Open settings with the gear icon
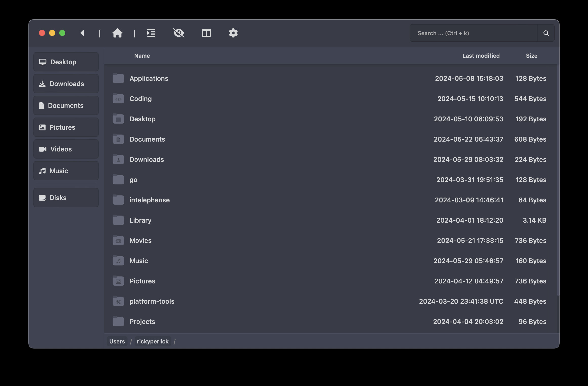 (233, 33)
